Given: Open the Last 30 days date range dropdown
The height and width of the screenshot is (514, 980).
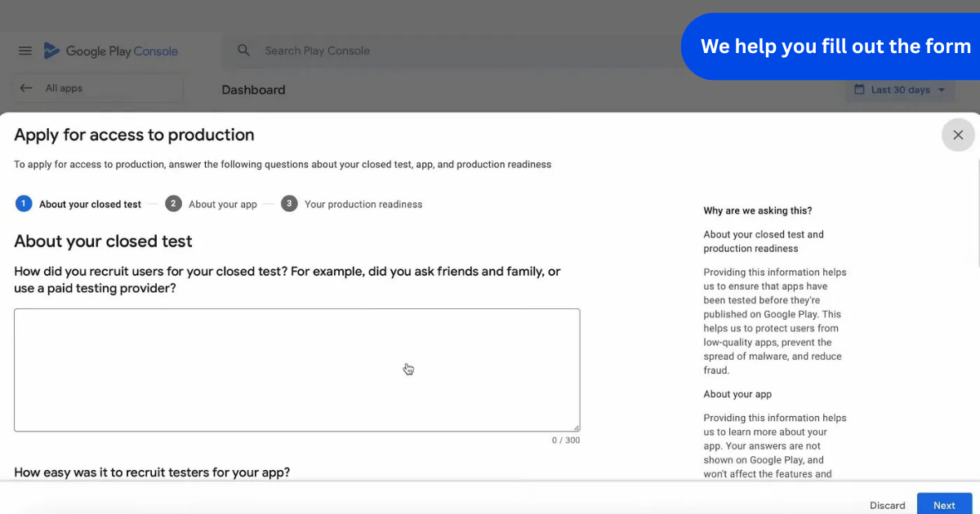Looking at the screenshot, I should [900, 90].
